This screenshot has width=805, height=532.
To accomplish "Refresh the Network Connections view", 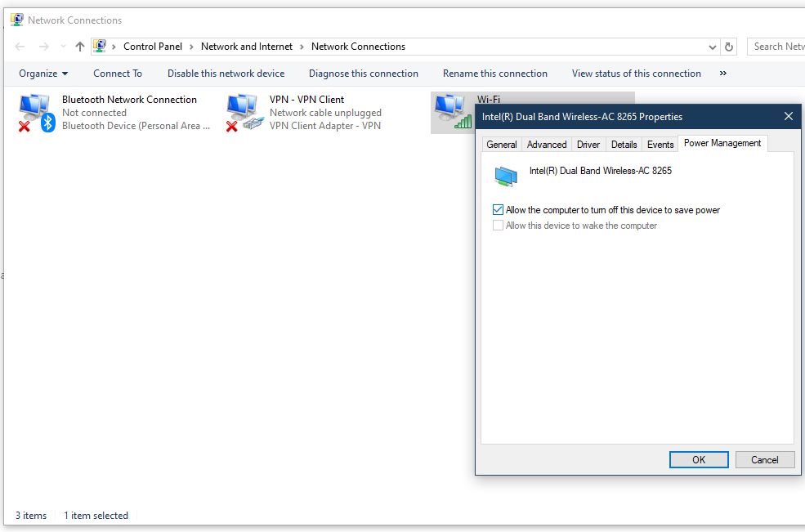I will 728,47.
